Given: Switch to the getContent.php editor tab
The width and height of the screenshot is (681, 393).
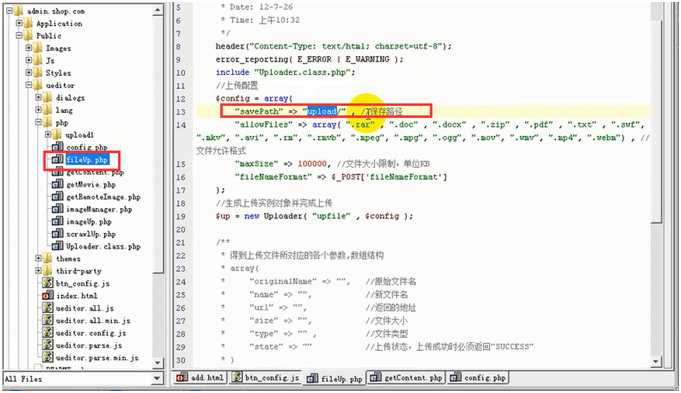Looking at the screenshot, I should [x=407, y=377].
